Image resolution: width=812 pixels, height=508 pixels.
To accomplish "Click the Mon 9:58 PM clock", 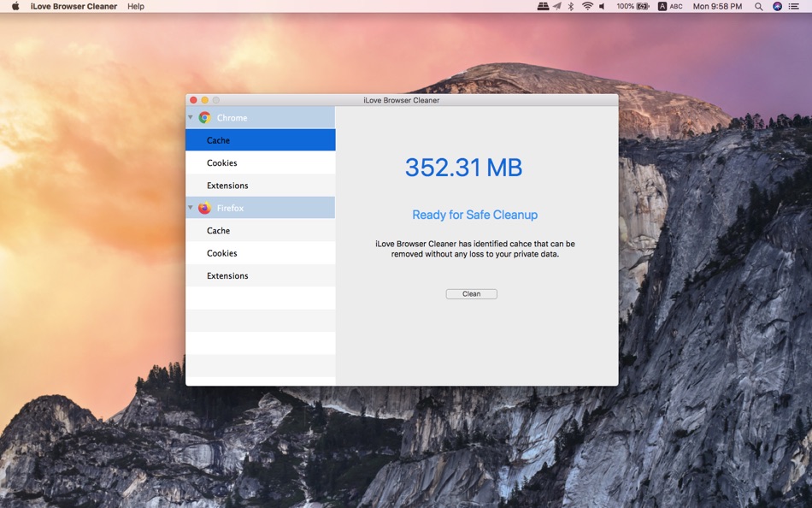I will click(717, 6).
